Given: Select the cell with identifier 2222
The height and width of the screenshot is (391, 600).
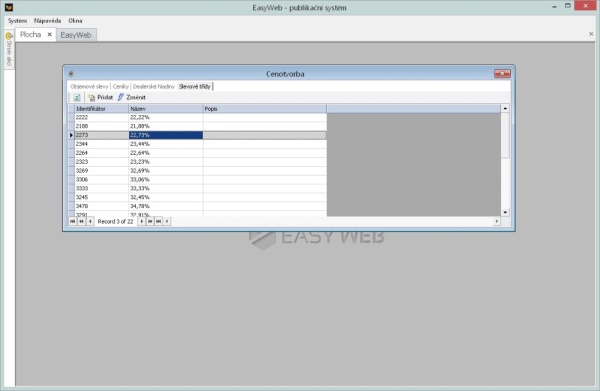Looking at the screenshot, I should click(x=101, y=117).
